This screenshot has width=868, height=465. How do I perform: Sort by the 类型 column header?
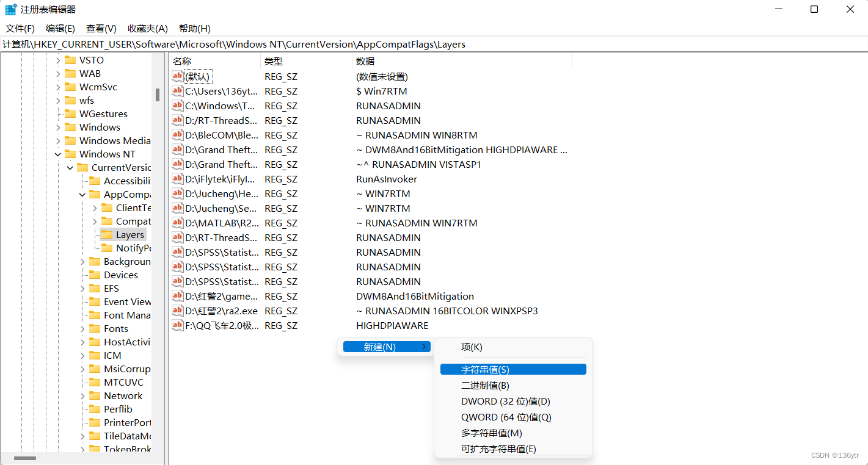(306, 61)
